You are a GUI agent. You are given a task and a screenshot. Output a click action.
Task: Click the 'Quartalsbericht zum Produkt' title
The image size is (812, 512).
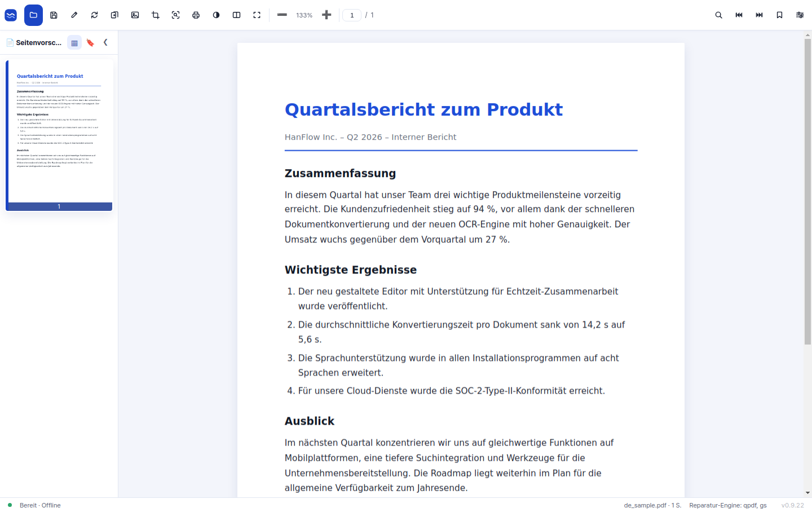423,109
